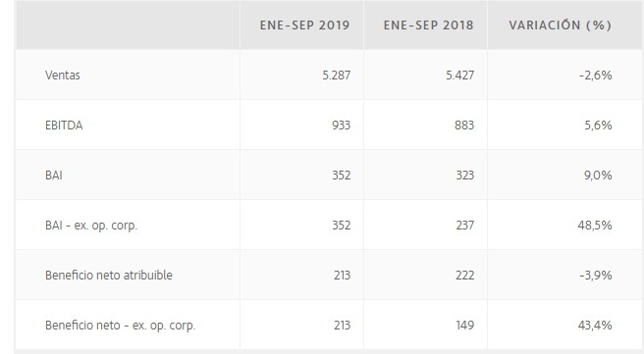Select the Ventas variation -2,6%
Screen dimensions: 644x354
point(596,76)
